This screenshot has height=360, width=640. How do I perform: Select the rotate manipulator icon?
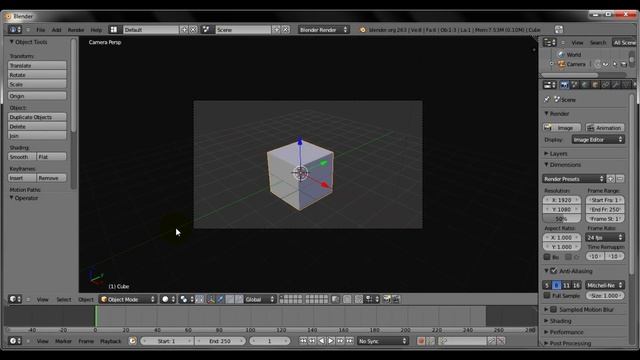230,299
